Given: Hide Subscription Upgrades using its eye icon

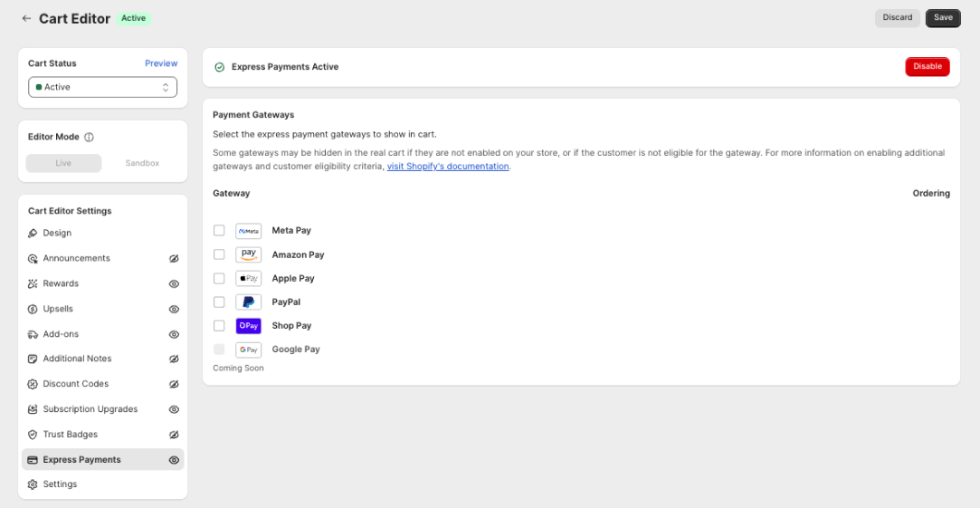Looking at the screenshot, I should pos(175,409).
